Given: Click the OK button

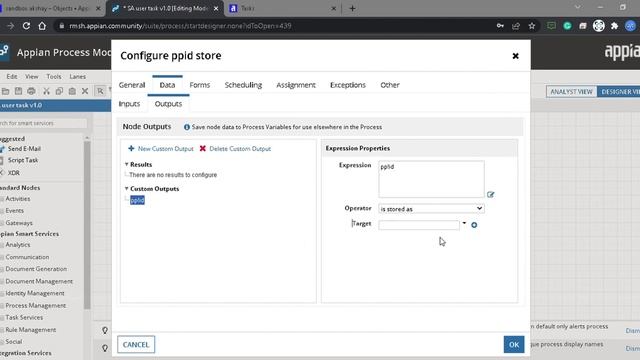Looking at the screenshot, I should 514,344.
